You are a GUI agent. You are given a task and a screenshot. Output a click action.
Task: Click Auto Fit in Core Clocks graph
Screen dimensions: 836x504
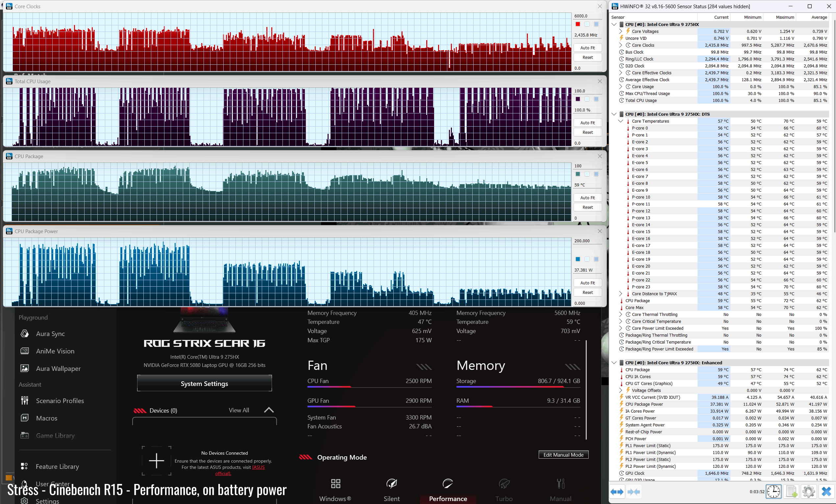tap(588, 48)
